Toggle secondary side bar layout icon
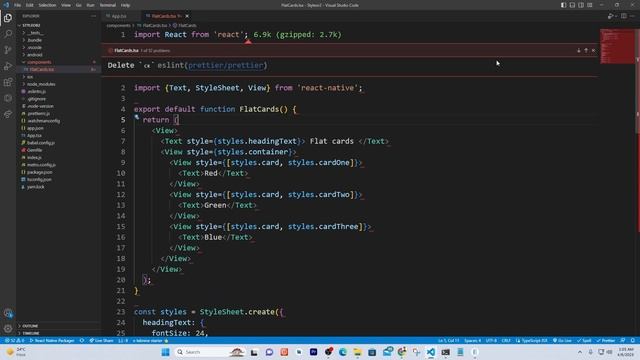 pos(581,5)
